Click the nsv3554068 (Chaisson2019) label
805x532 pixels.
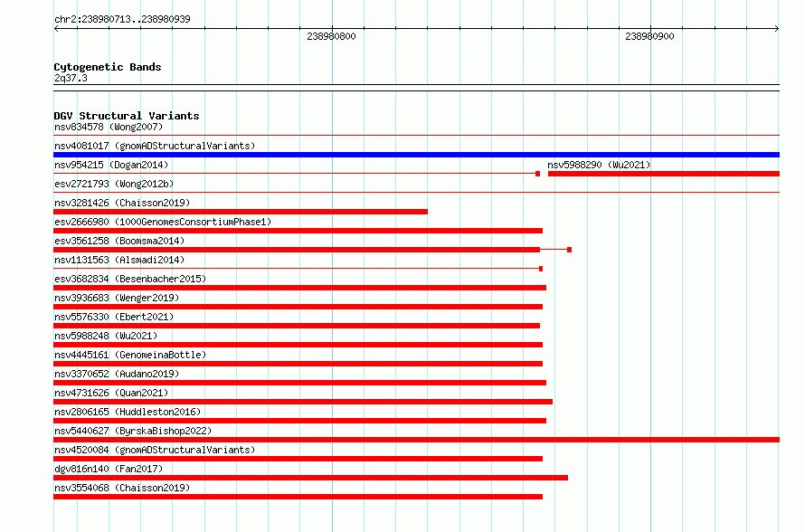pyautogui.click(x=122, y=488)
